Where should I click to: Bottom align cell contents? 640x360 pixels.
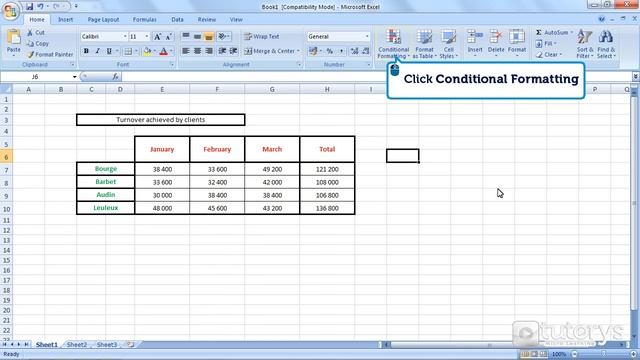coord(209,37)
